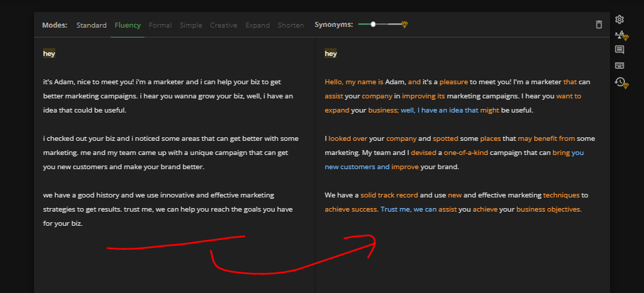Screen dimensions: 644x293
Task: Select the Creative mode
Action: click(x=223, y=25)
